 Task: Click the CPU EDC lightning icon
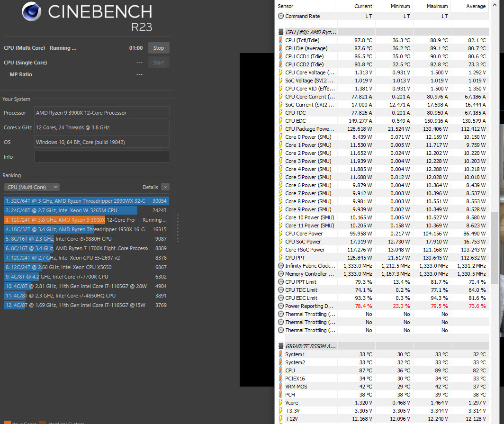280,121
